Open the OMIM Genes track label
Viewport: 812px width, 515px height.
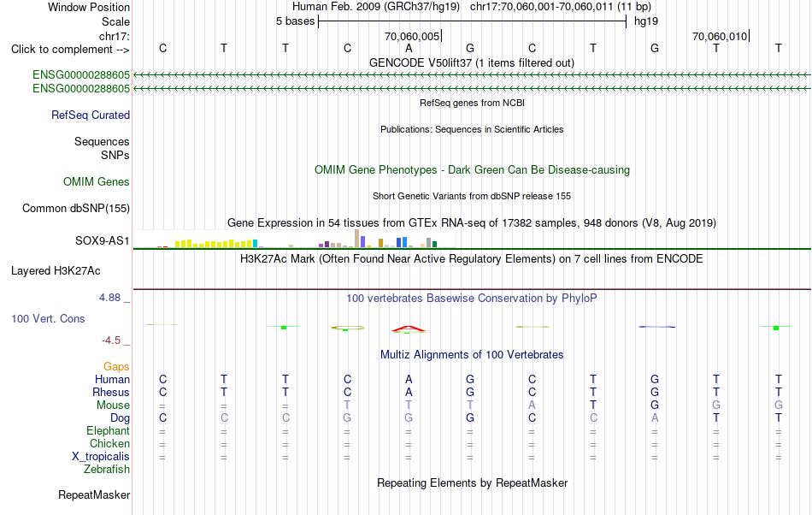point(96,182)
